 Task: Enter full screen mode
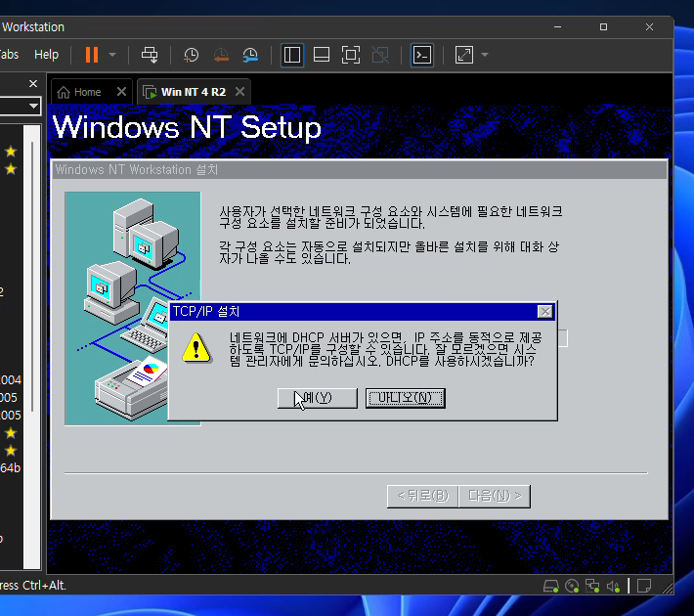pyautogui.click(x=351, y=55)
